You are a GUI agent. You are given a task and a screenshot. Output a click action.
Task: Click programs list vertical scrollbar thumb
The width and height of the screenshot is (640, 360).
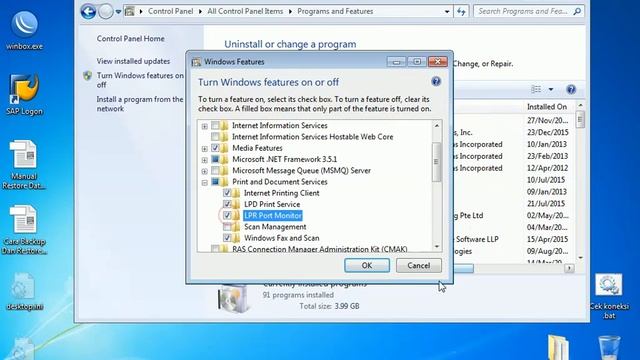580,120
